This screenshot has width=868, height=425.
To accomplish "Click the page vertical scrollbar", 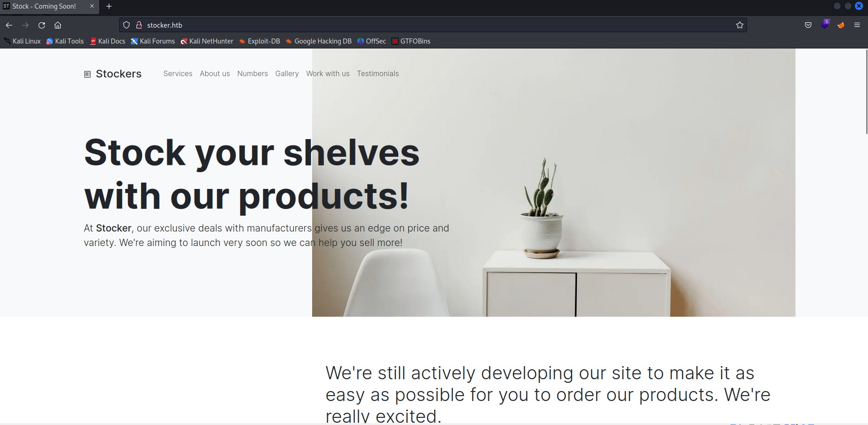I will [x=866, y=236].
